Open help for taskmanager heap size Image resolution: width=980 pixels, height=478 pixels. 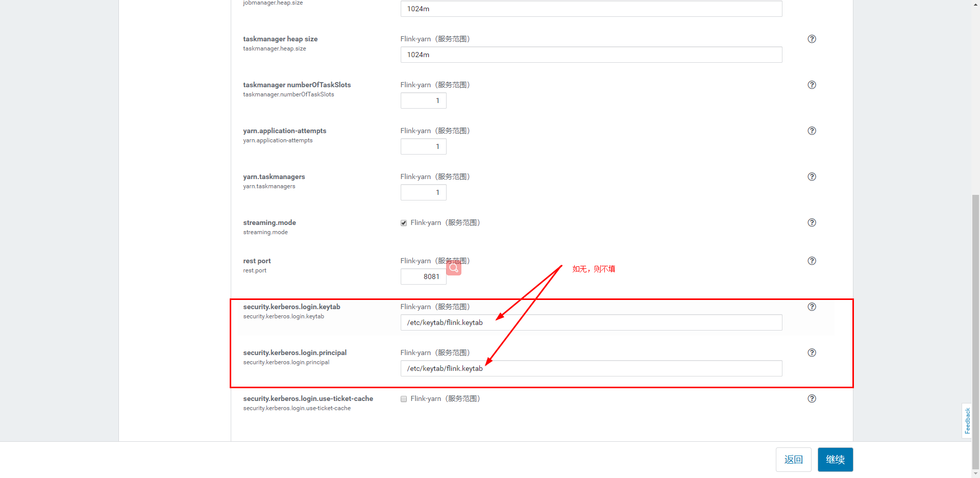(x=812, y=39)
